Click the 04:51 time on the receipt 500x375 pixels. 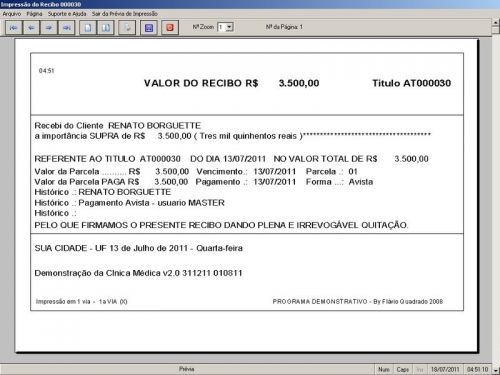point(46,71)
